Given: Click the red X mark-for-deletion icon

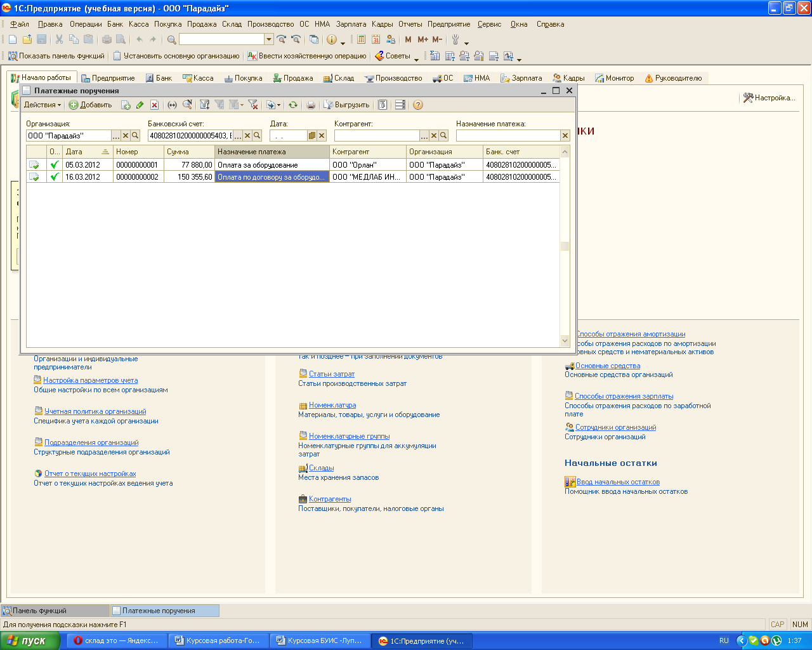Looking at the screenshot, I should coord(154,105).
